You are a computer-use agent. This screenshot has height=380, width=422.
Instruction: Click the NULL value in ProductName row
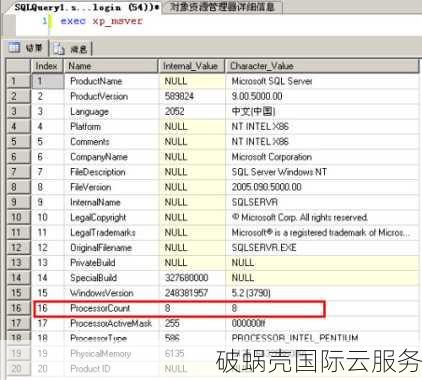[192, 81]
